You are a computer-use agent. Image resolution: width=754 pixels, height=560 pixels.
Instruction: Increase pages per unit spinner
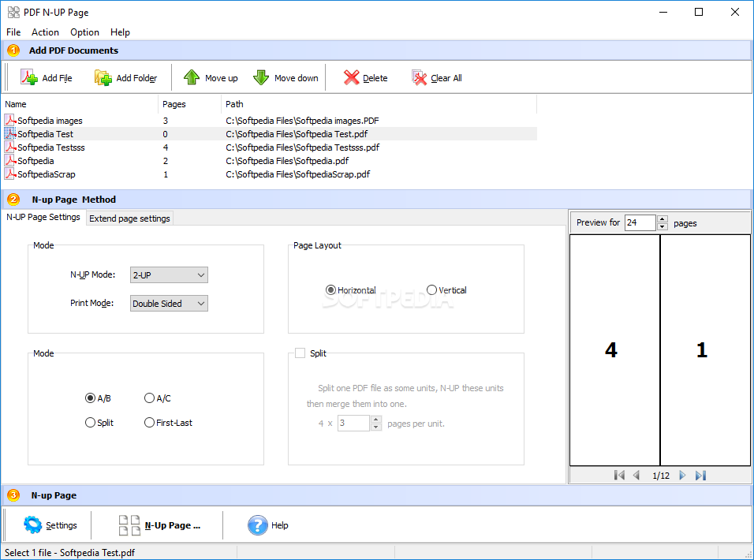(376, 420)
